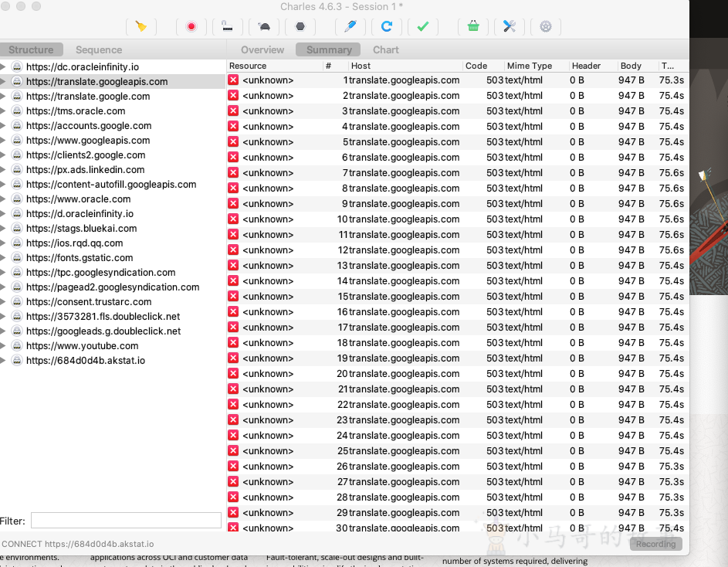Sort by the Host column header
The height and width of the screenshot is (567, 728).
[x=405, y=66]
